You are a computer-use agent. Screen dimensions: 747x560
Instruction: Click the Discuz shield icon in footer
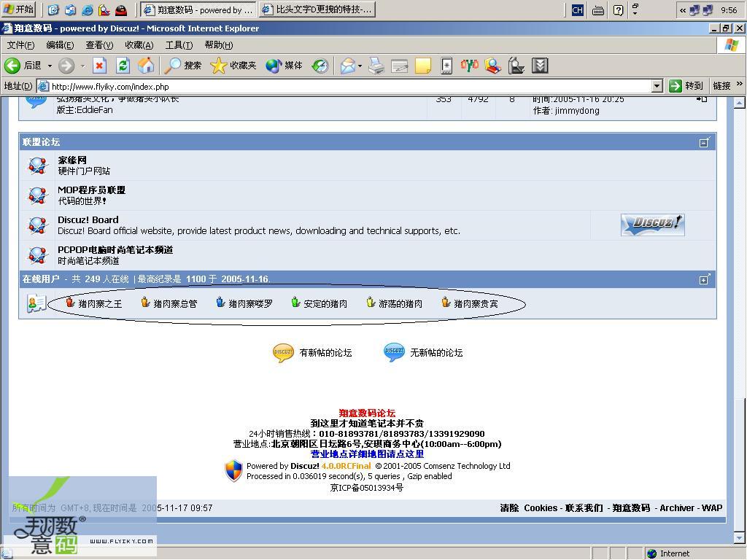point(233,471)
